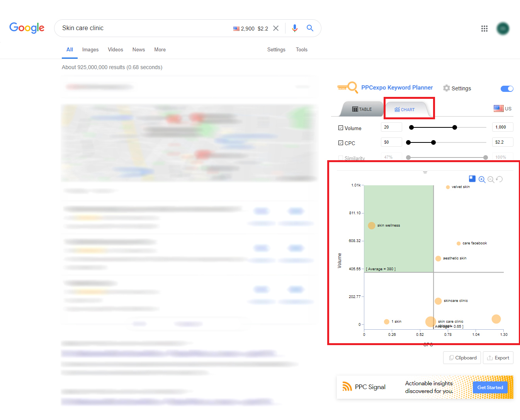The height and width of the screenshot is (420, 520).
Task: Click the 'skin care clinic' chart bubble
Action: 431,322
